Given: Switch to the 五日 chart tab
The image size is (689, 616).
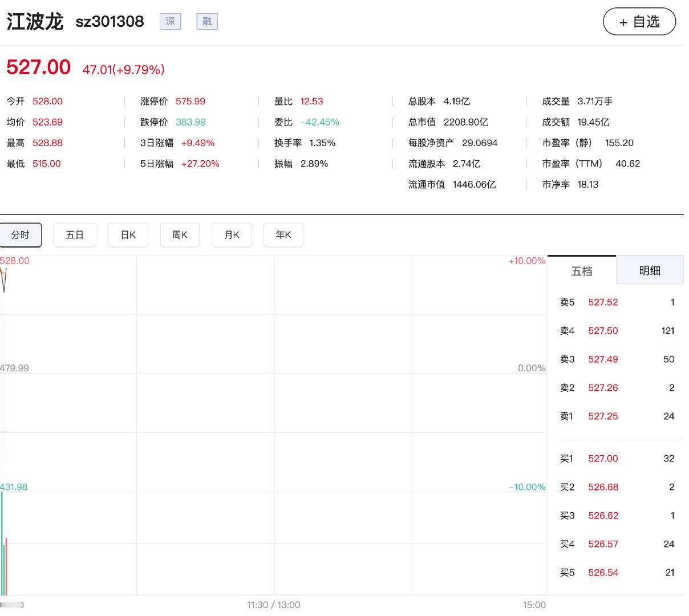Looking at the screenshot, I should (x=75, y=235).
